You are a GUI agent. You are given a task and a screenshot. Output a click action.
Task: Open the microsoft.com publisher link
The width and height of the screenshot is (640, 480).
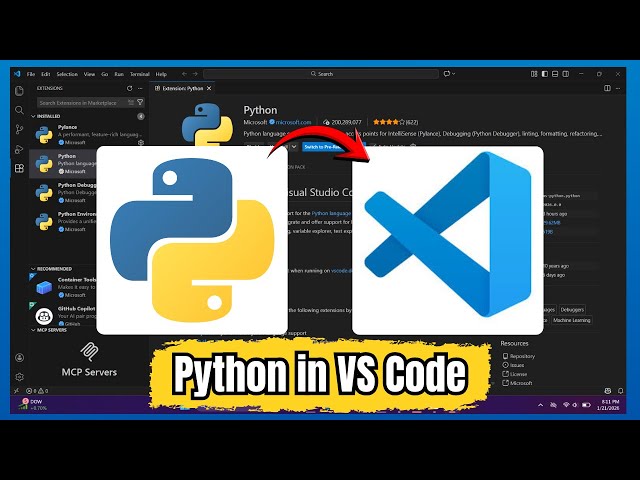pyautogui.click(x=293, y=122)
